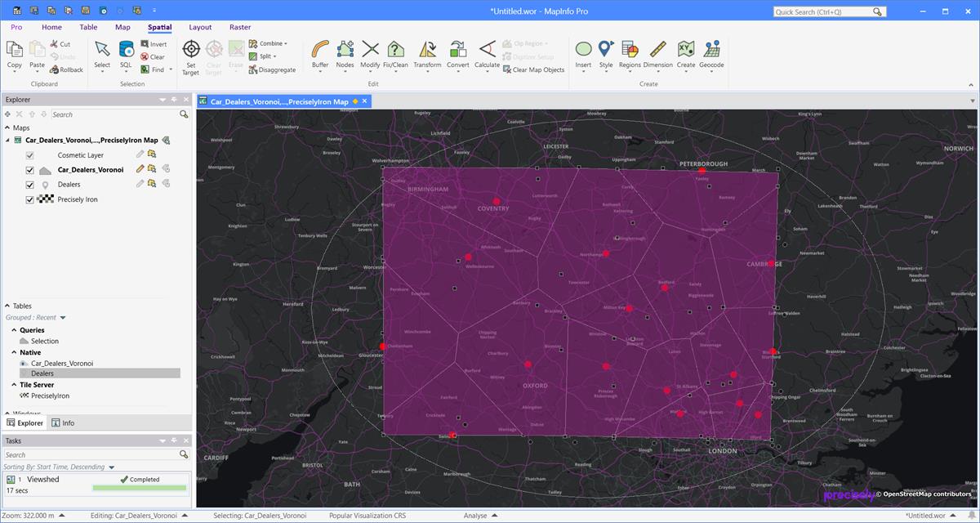Click the Invert selection button
Viewport: 980px width, 523px height.
(x=154, y=43)
